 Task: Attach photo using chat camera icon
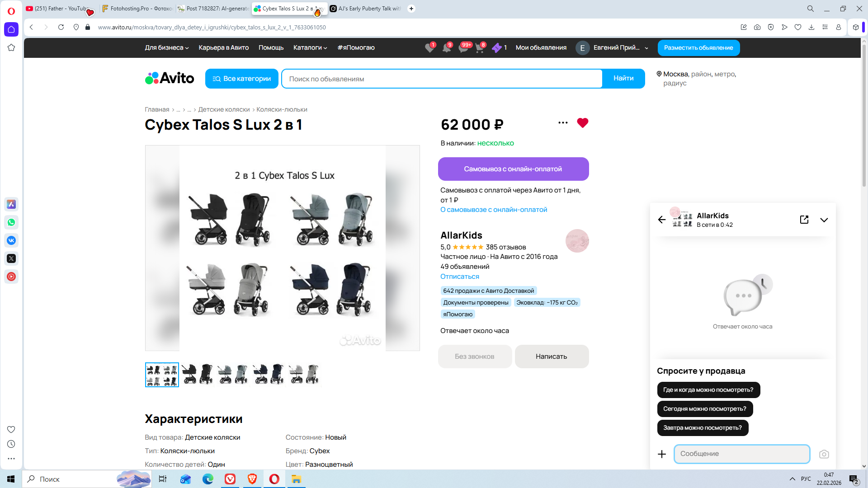click(x=824, y=454)
